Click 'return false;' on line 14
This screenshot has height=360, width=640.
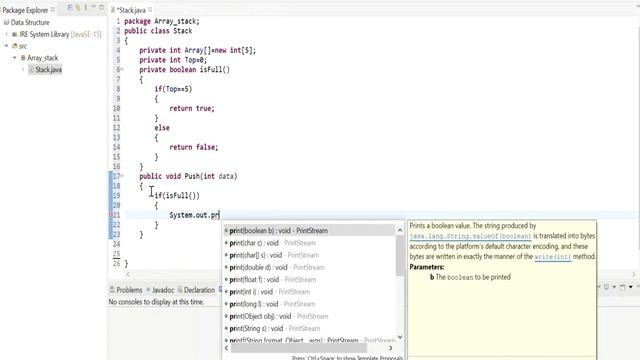click(194, 147)
